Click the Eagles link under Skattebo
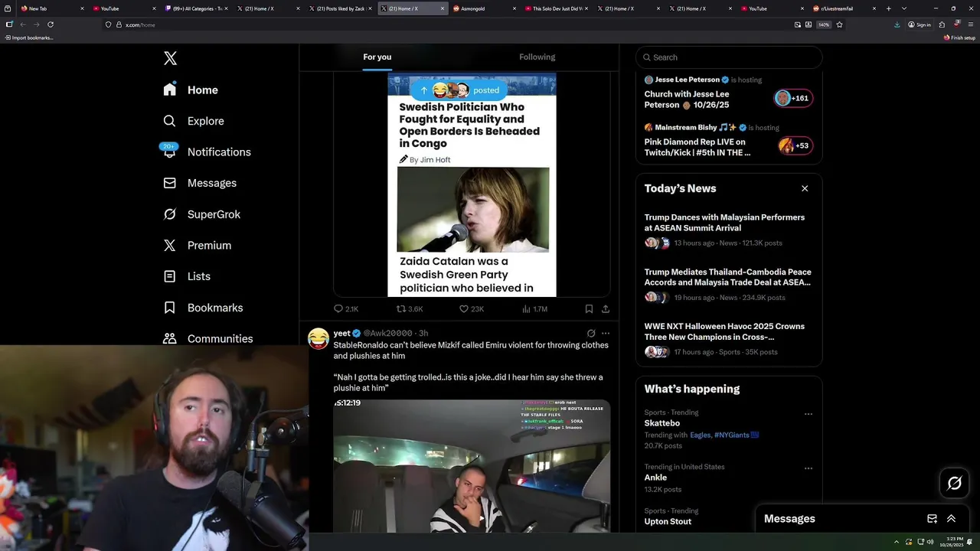This screenshot has height=551, width=980. point(701,435)
